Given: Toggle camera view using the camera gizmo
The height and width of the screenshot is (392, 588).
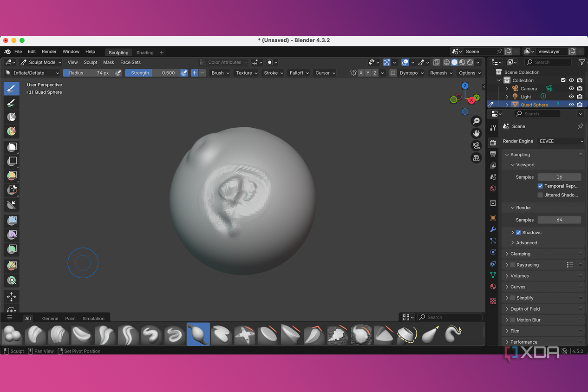Looking at the screenshot, I should [x=476, y=145].
